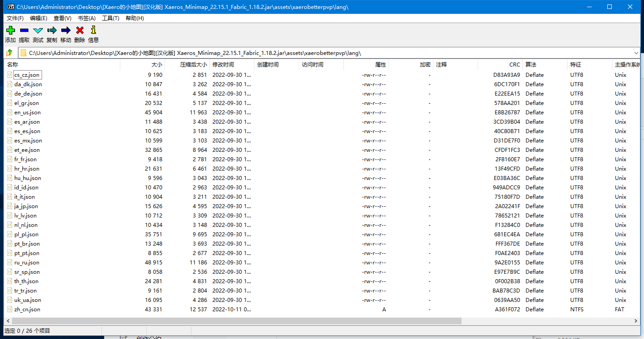The width and height of the screenshot is (644, 339).
Task: Click the folder icon in address bar
Action: tap(23, 53)
